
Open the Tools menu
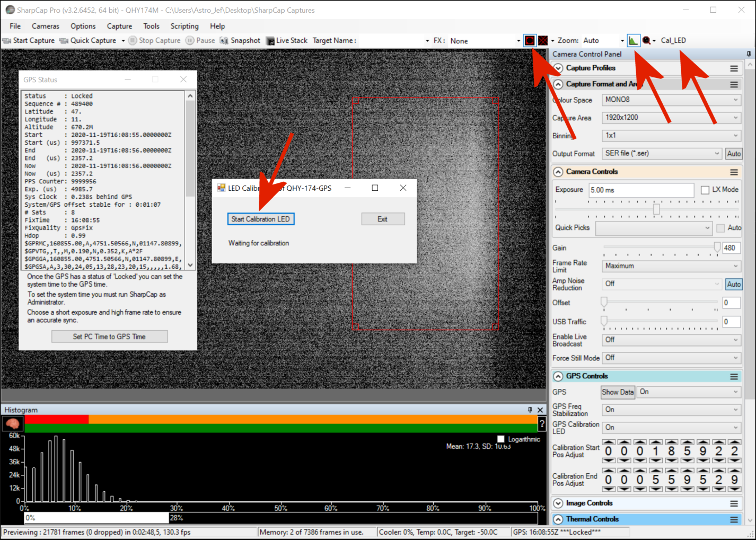pos(151,26)
